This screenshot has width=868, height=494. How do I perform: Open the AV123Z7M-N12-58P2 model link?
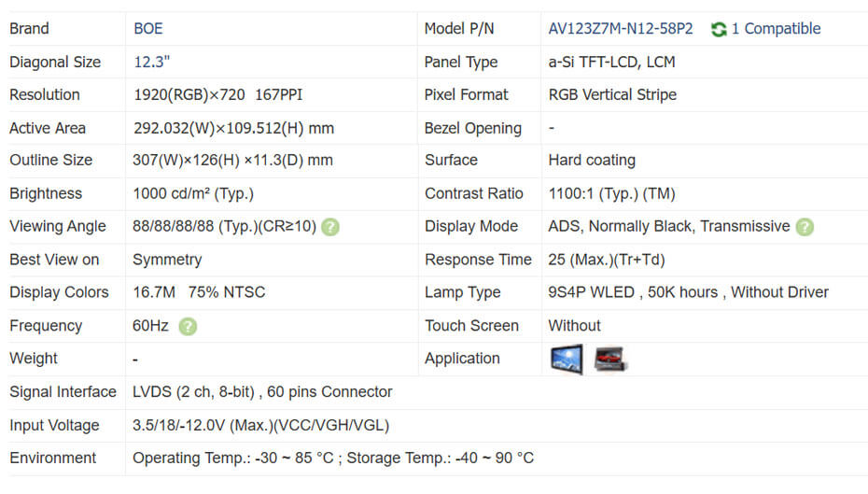click(x=621, y=29)
